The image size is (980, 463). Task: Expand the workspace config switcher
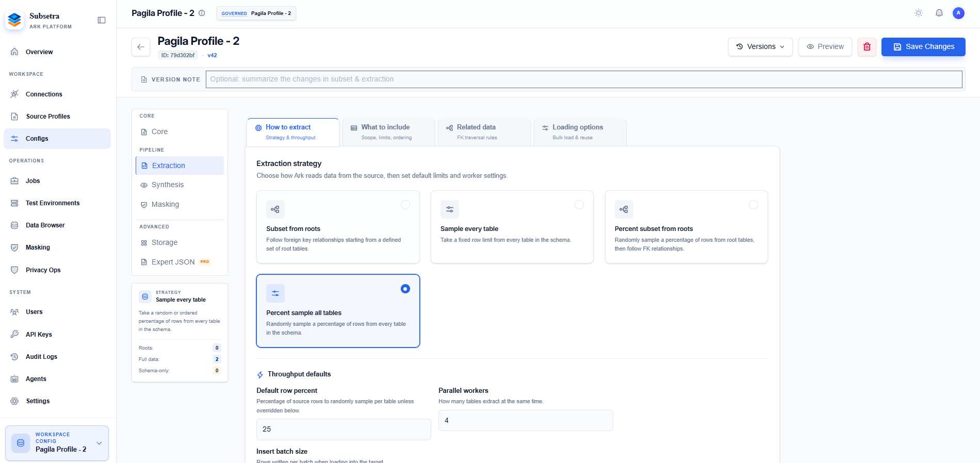[x=57, y=443]
